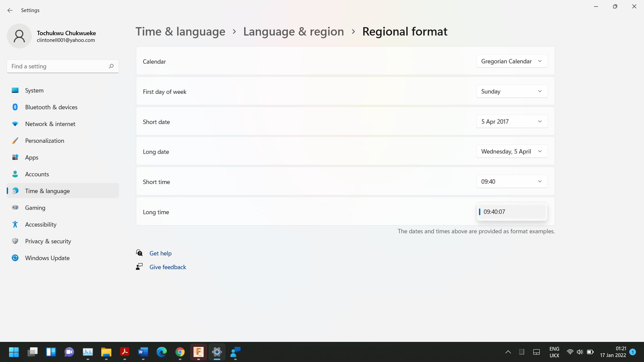Go to Personalization settings
Image resolution: width=644 pixels, height=362 pixels.
tap(44, 141)
